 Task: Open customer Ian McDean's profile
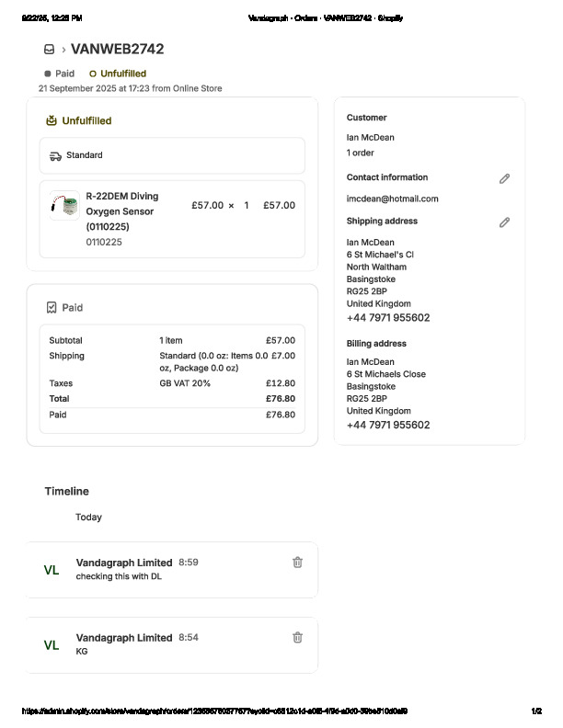coord(371,138)
